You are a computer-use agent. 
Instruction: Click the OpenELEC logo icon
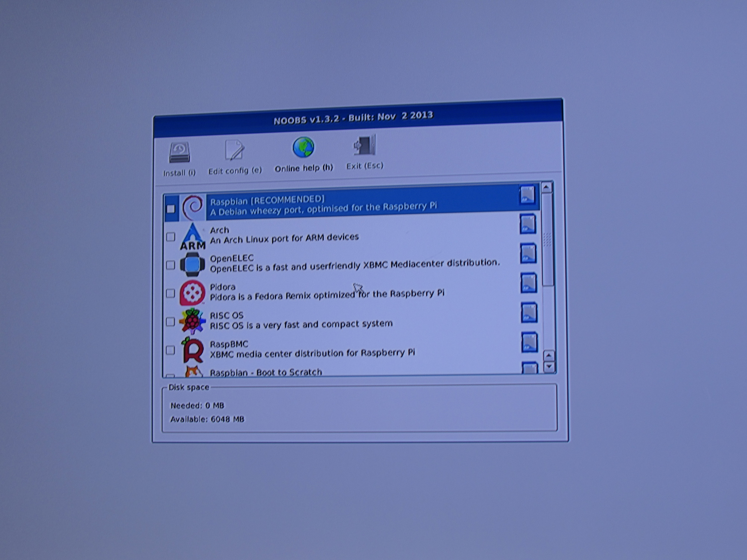192,264
